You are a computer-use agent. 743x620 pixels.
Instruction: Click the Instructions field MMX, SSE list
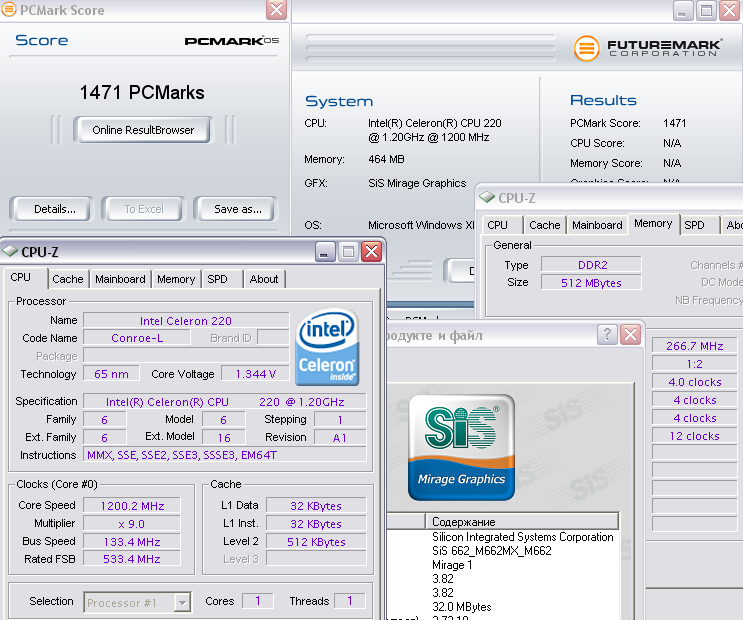pyautogui.click(x=225, y=455)
